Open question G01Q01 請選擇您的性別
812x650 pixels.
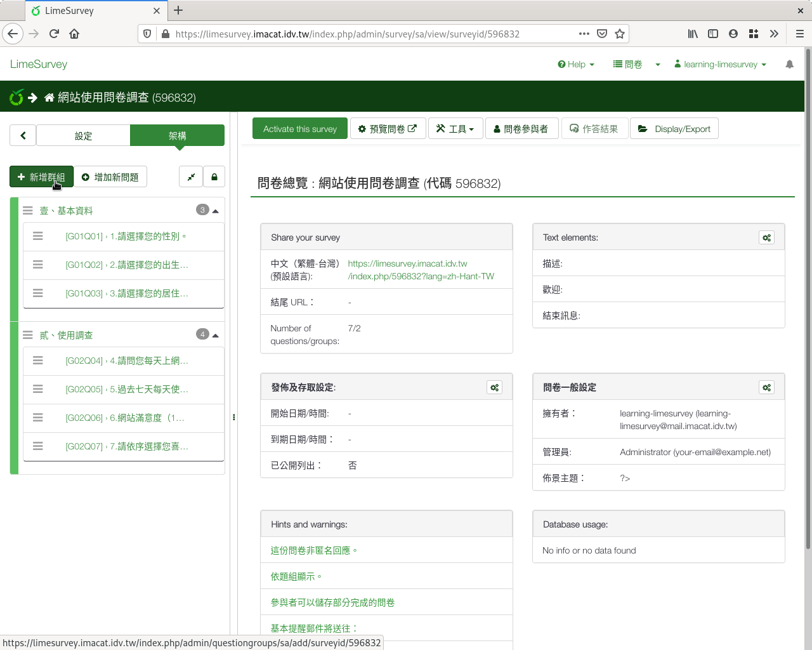click(126, 236)
